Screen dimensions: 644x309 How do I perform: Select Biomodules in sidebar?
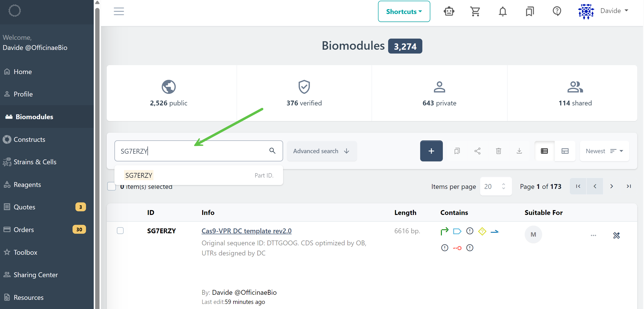47,117
